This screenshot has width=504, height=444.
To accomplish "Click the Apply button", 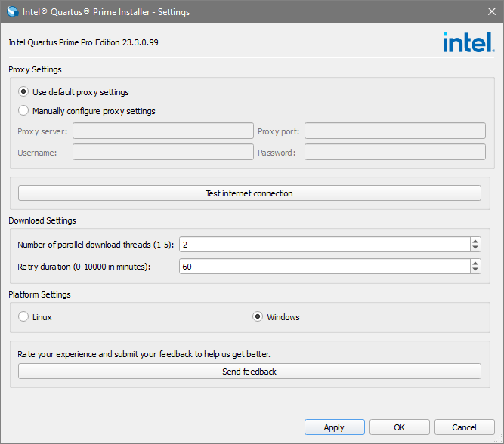I will click(334, 427).
